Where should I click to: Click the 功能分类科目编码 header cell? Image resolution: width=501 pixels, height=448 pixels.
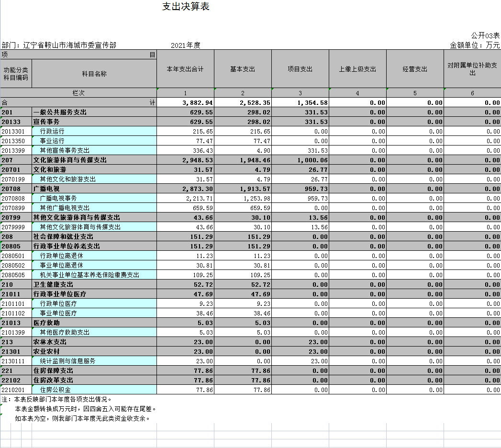(16, 74)
